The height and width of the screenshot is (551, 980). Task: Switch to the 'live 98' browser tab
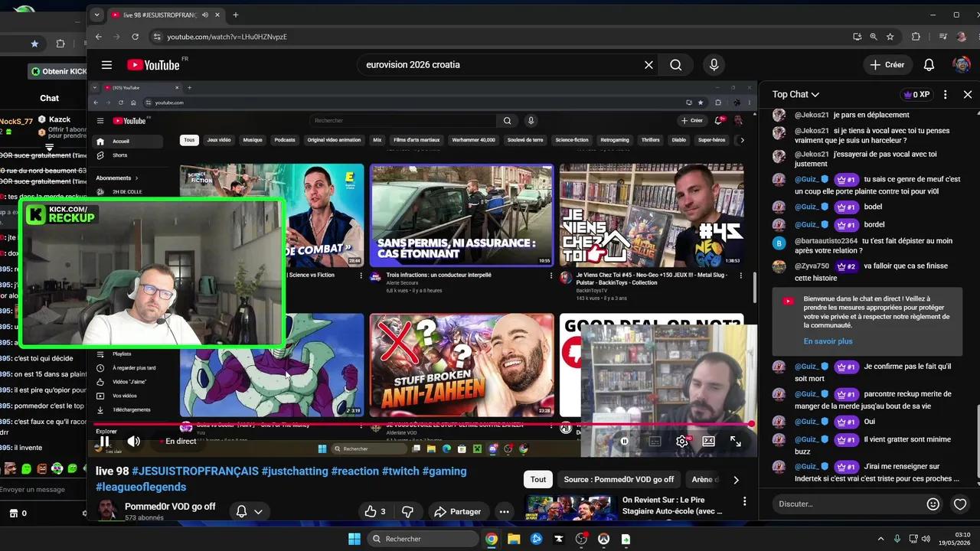[x=161, y=15]
